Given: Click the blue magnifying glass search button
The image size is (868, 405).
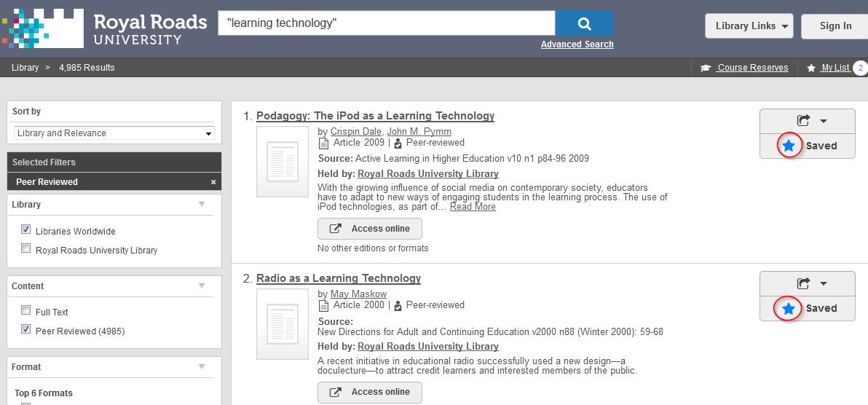Looking at the screenshot, I should 584,23.
